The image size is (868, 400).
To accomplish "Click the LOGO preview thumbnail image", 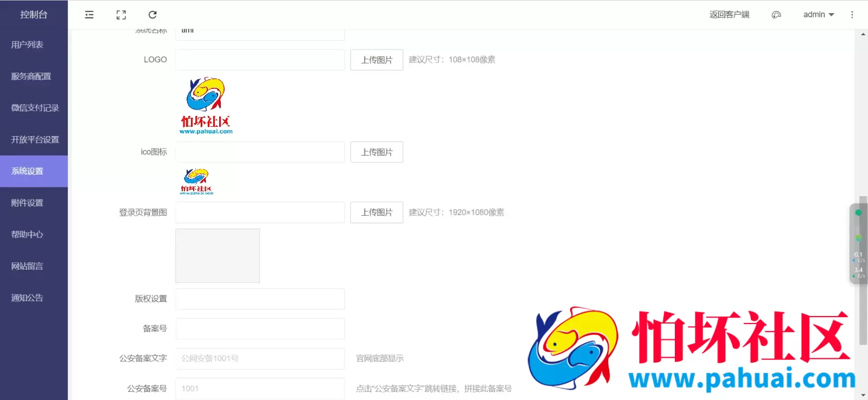I will coord(206,106).
